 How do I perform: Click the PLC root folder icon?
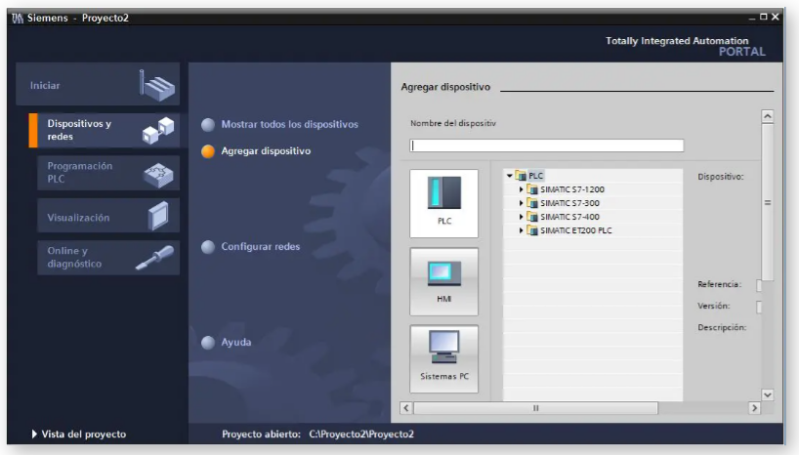pyautogui.click(x=521, y=176)
